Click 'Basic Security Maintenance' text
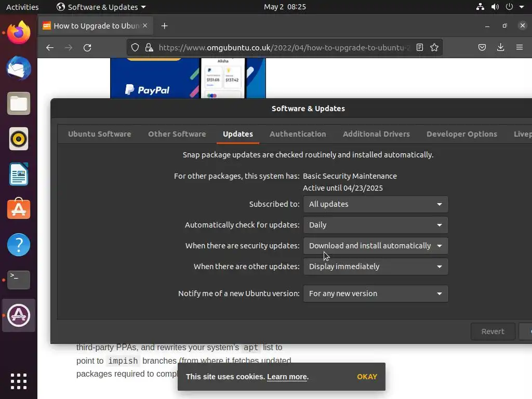 click(350, 176)
